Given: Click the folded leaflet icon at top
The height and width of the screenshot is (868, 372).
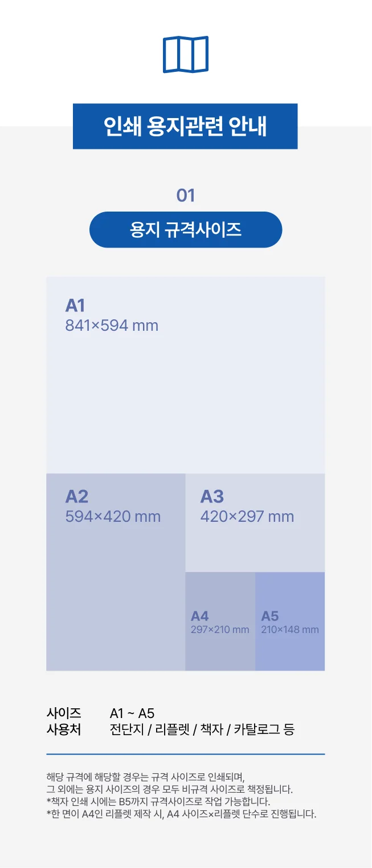Looking at the screenshot, I should coord(186,54).
